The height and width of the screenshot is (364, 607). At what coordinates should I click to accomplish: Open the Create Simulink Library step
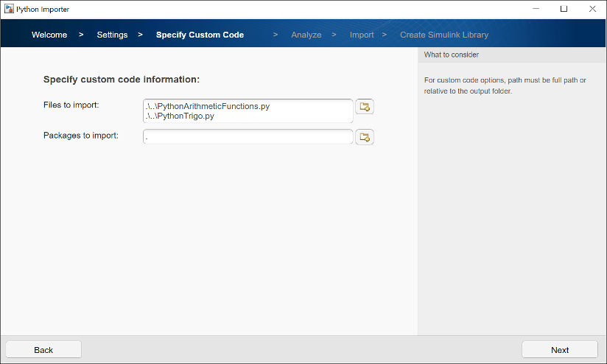(x=443, y=35)
